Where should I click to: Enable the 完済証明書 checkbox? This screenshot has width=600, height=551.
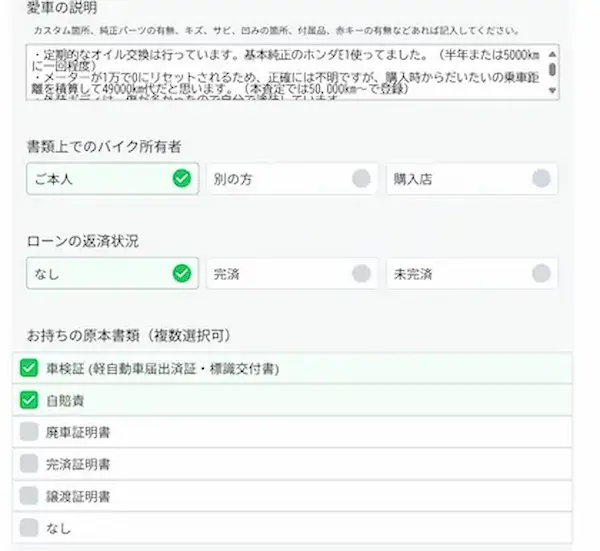[x=29, y=464]
